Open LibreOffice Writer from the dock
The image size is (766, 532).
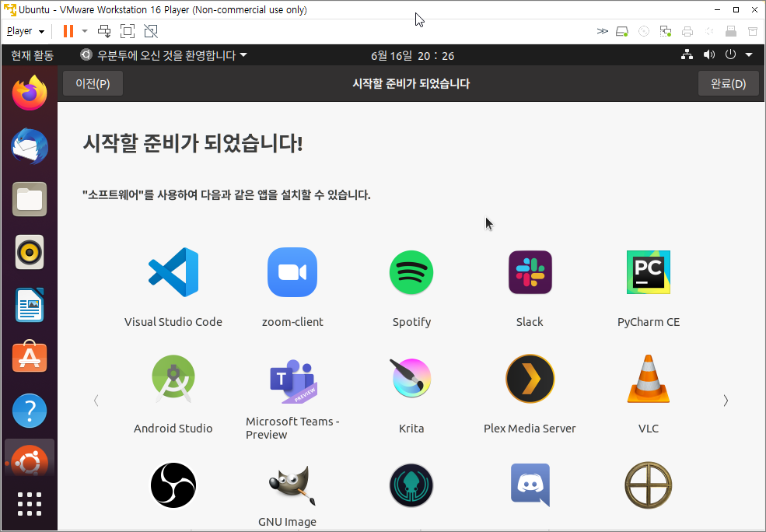30,305
